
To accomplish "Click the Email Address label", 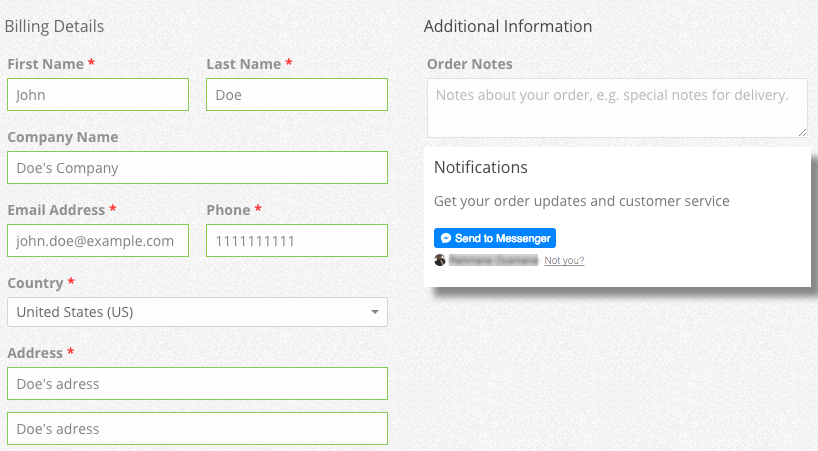I will point(56,210).
